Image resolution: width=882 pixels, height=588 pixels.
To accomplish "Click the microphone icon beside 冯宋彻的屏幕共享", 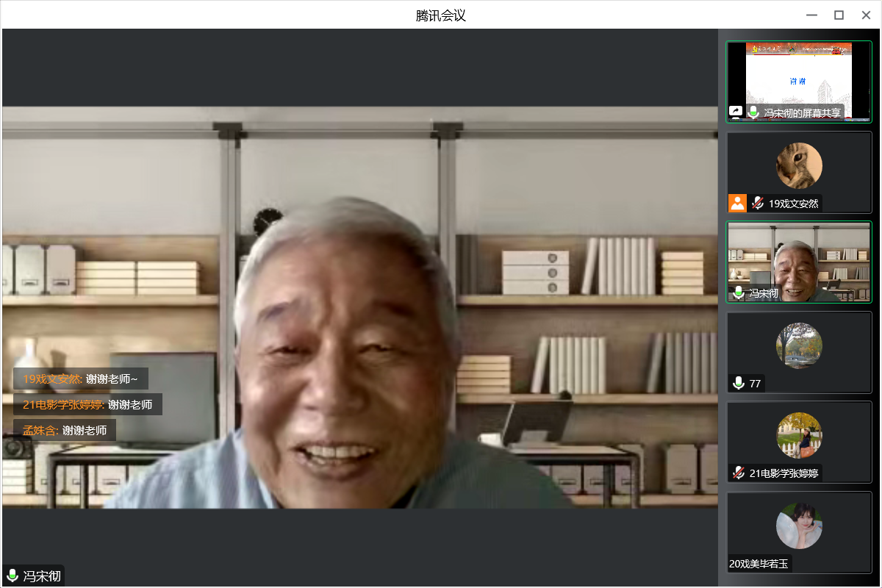I will tap(753, 112).
